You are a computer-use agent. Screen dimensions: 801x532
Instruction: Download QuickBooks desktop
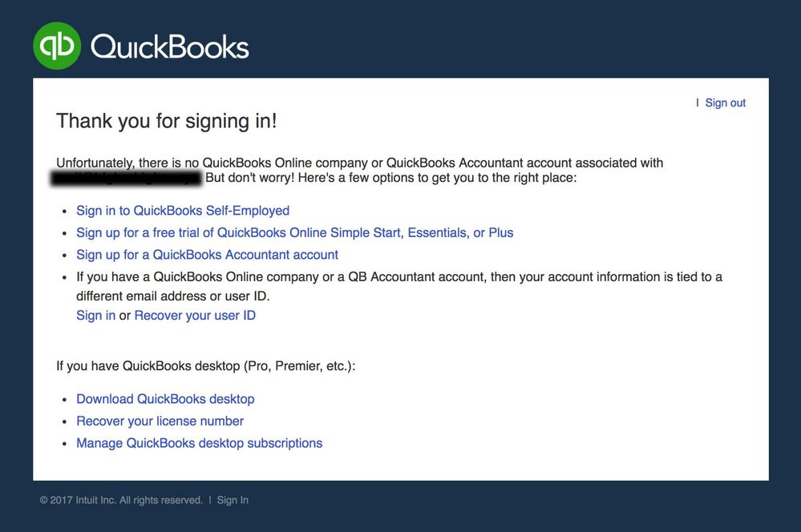[165, 399]
